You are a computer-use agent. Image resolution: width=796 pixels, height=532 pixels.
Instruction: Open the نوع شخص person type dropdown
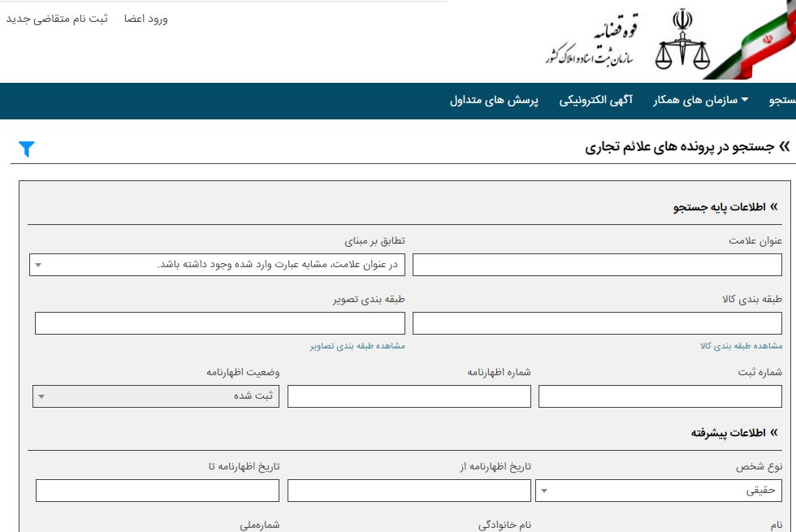(658, 491)
